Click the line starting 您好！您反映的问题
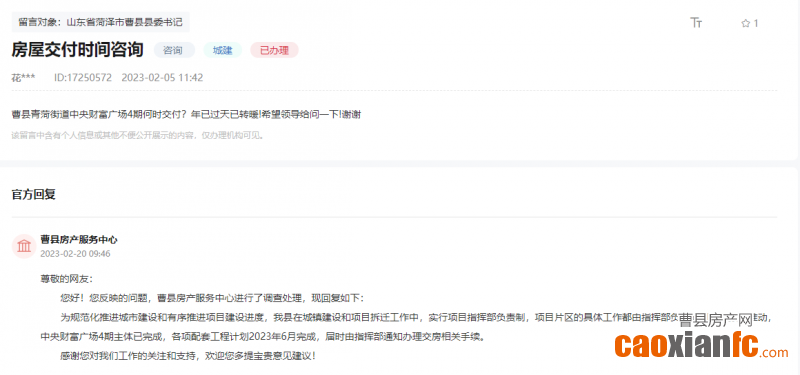The width and height of the screenshot is (800, 375). coord(212,298)
